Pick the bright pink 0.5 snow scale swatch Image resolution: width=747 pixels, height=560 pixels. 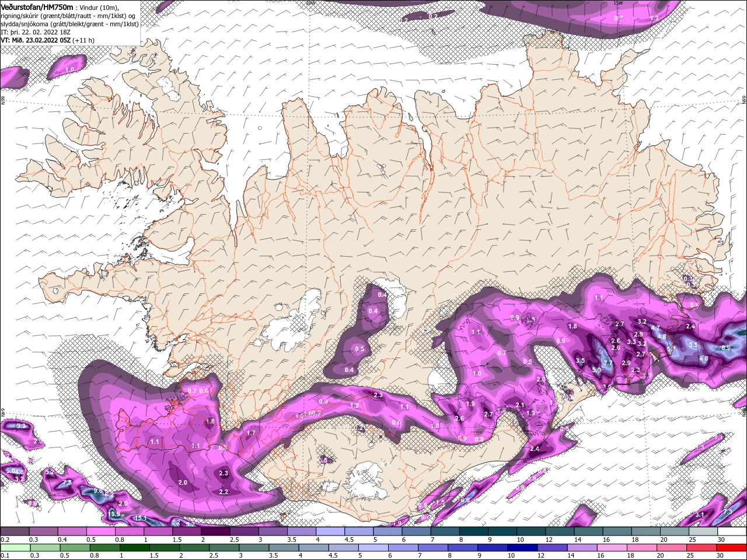100,531
